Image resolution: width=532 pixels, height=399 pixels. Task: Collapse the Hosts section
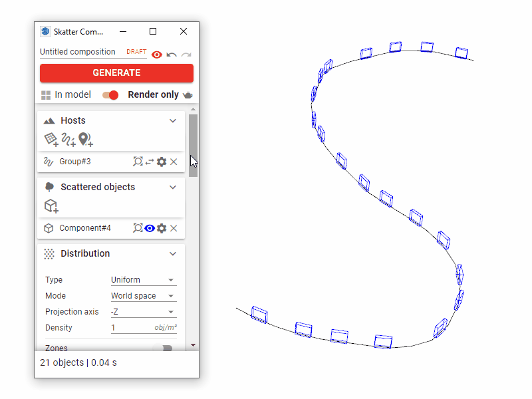(173, 120)
